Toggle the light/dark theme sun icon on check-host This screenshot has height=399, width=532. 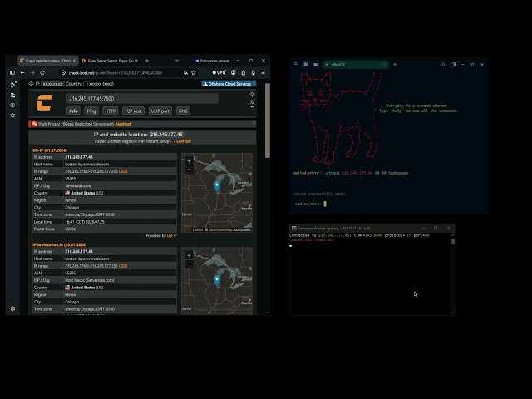[x=252, y=94]
